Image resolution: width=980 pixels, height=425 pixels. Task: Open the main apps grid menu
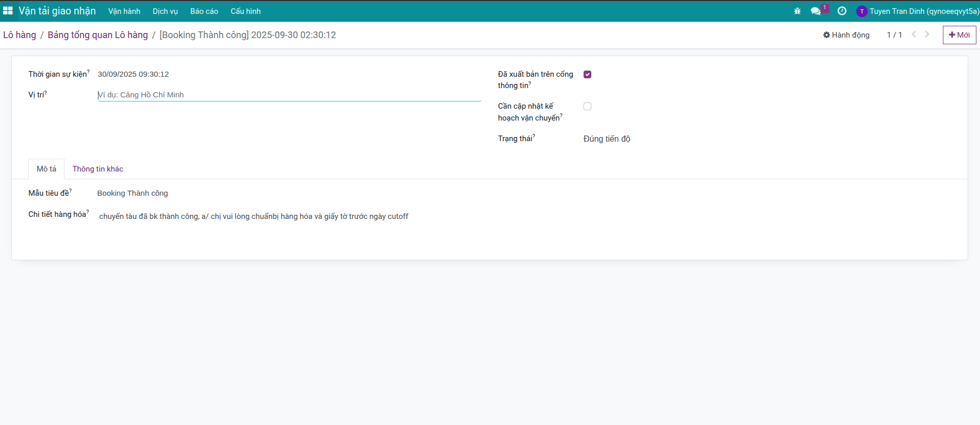pos(8,11)
